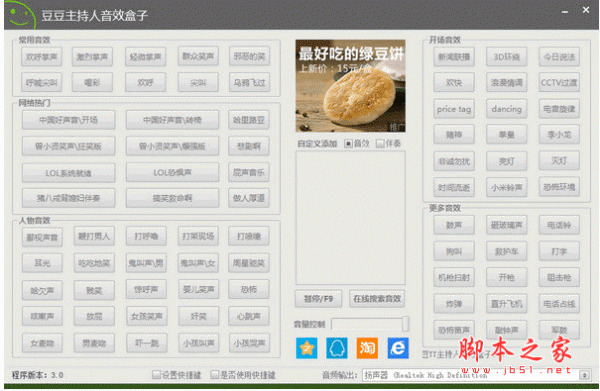Viewport: 600px width, 391px height.
Task: Open the 音频输出 speaker device dropdown
Action: pyautogui.click(x=476, y=375)
